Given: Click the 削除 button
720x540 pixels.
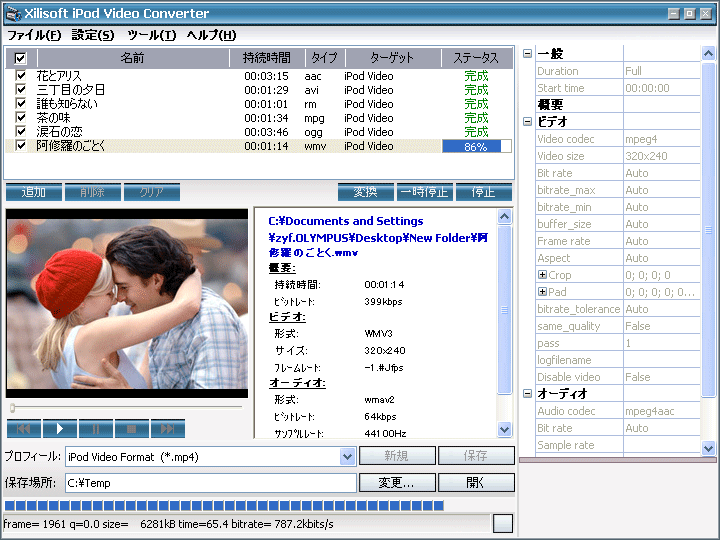Looking at the screenshot, I should [93, 192].
